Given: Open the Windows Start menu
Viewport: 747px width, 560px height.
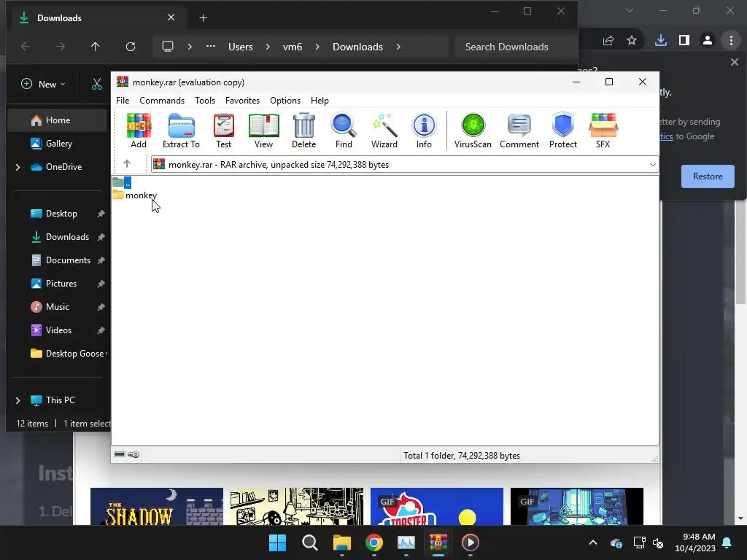Looking at the screenshot, I should [x=277, y=542].
